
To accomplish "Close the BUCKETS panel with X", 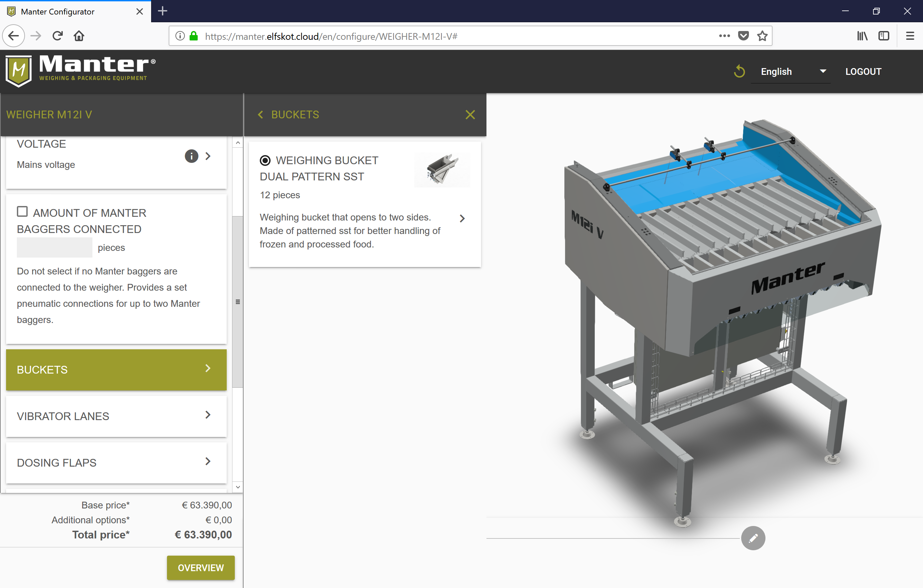I will point(470,115).
